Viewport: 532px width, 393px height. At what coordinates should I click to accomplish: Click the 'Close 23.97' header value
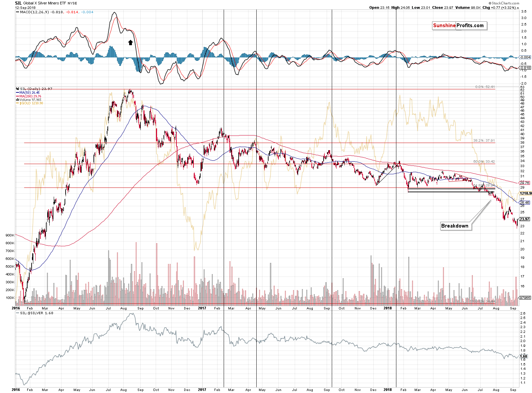click(443, 7)
